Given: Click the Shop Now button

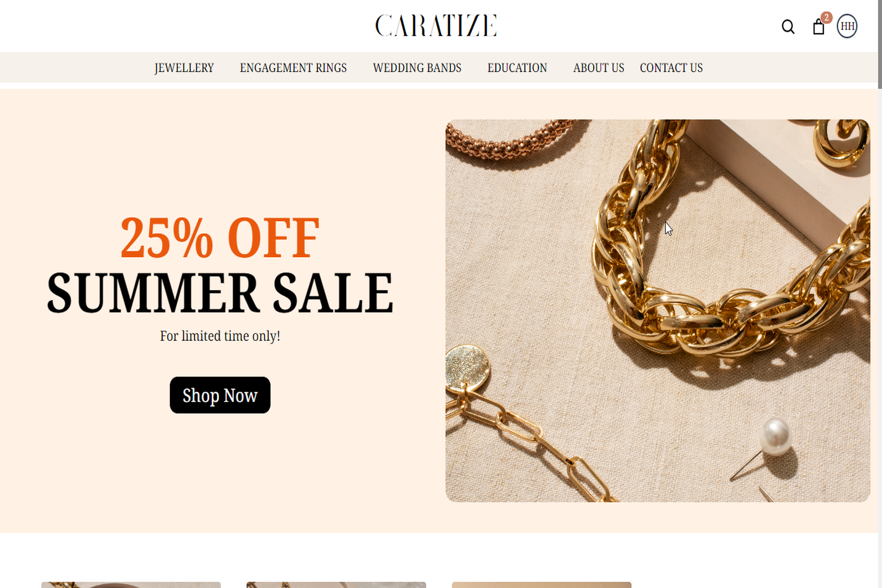Looking at the screenshot, I should pyautogui.click(x=220, y=395).
